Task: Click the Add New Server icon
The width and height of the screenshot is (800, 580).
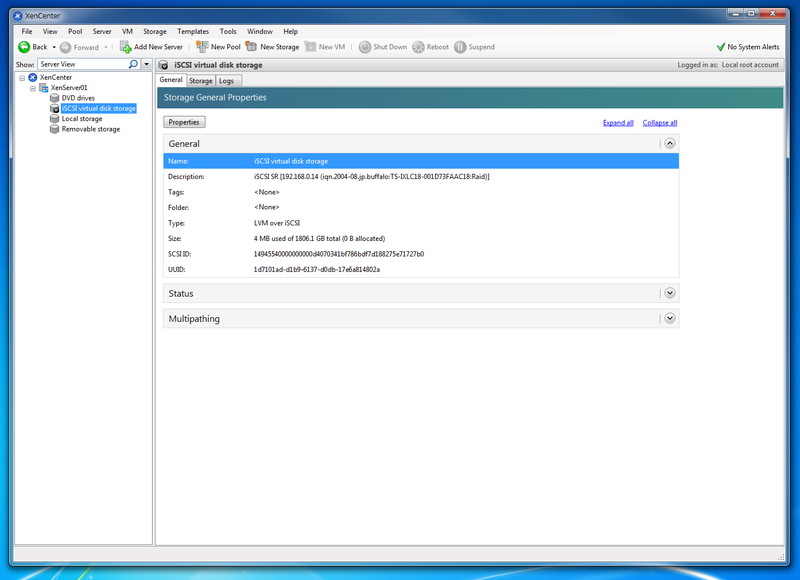Action: tap(126, 47)
